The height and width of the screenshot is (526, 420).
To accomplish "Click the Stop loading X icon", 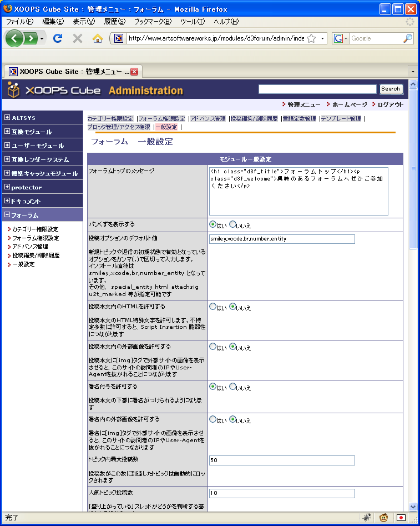I will pos(78,38).
